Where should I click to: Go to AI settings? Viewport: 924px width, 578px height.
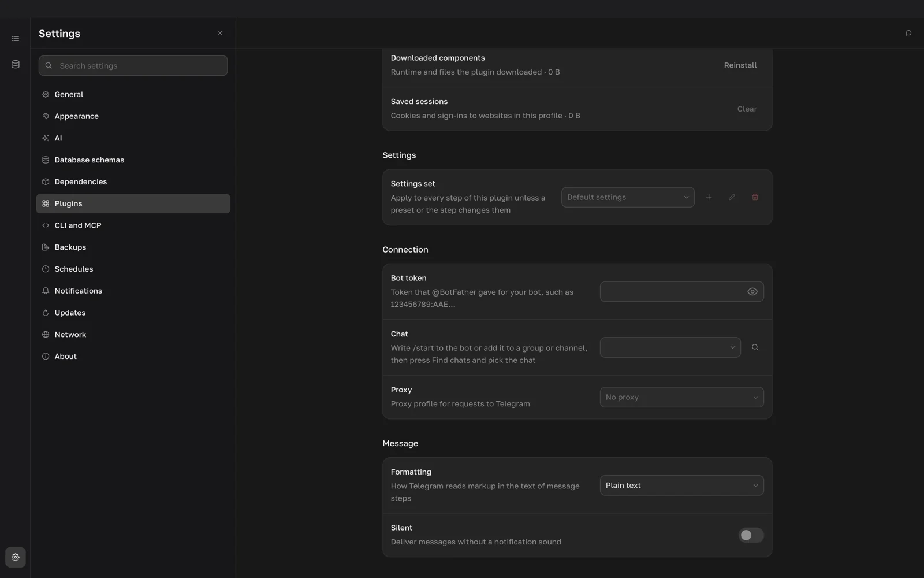click(x=133, y=138)
